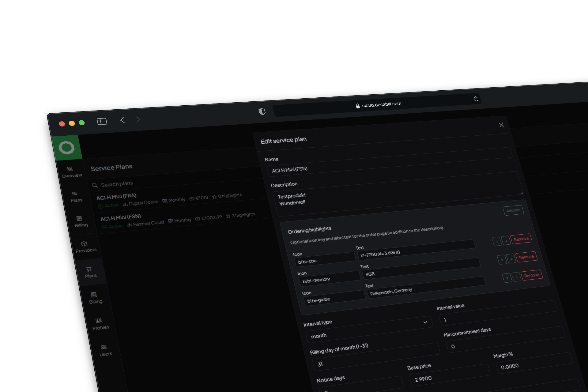588x392 pixels.
Task: Edit the text field containing 4GB
Action: (x=421, y=268)
